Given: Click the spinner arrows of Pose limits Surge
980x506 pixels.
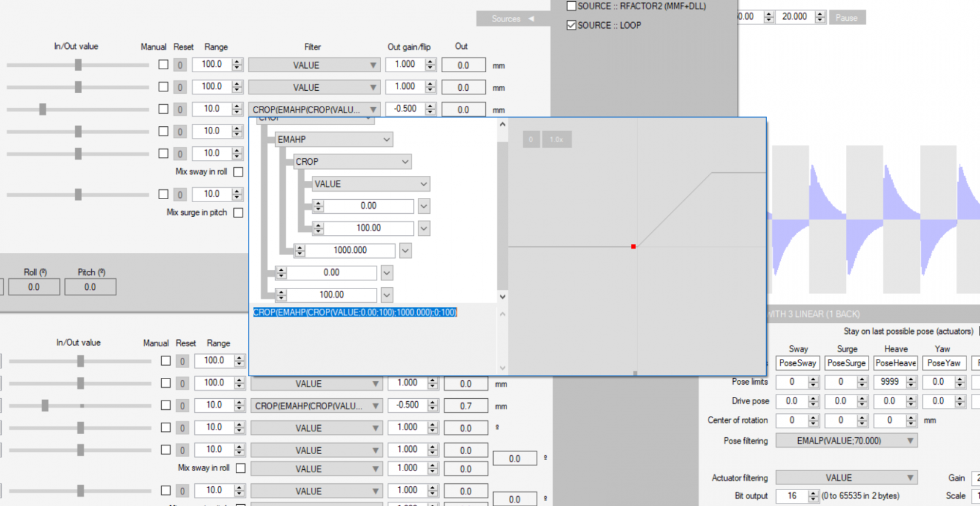Looking at the screenshot, I should point(862,382).
